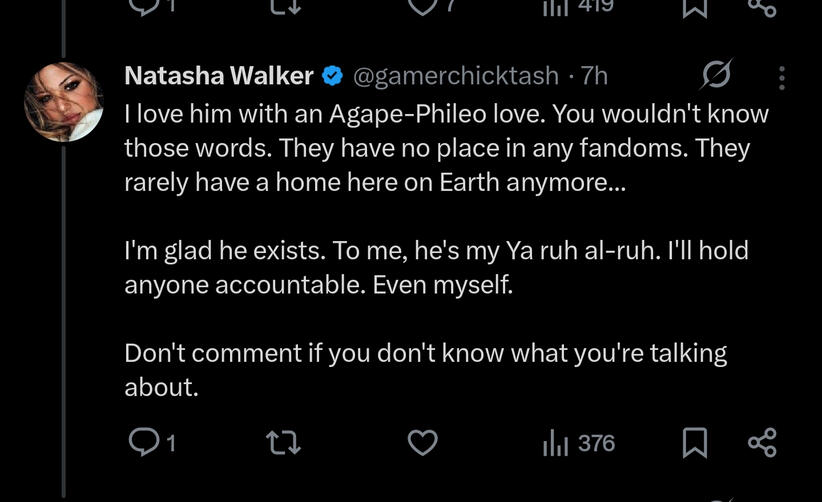
Task: Repost the previous tweet above
Action: (285, 5)
